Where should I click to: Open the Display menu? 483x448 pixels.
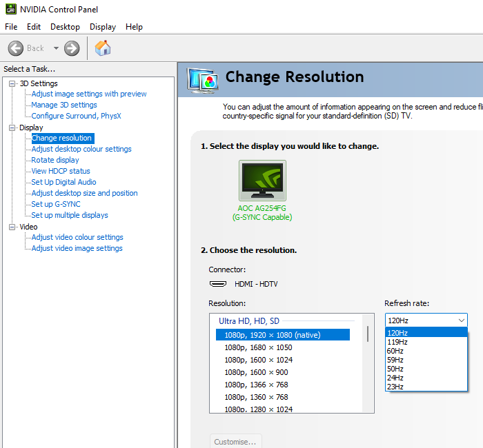click(103, 27)
